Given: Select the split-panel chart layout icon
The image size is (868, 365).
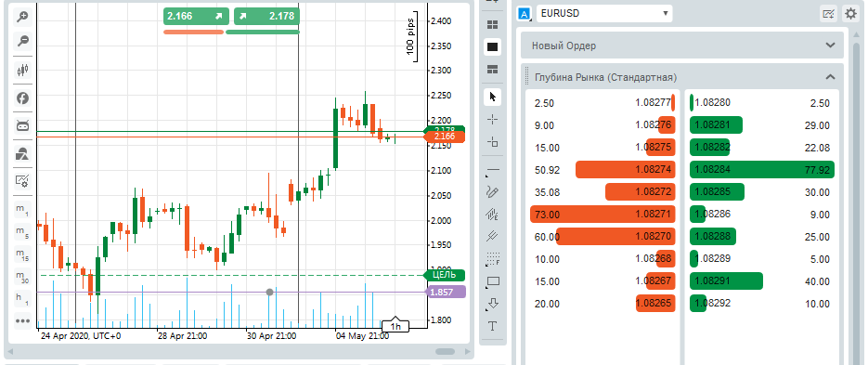Looking at the screenshot, I should pos(492,70).
